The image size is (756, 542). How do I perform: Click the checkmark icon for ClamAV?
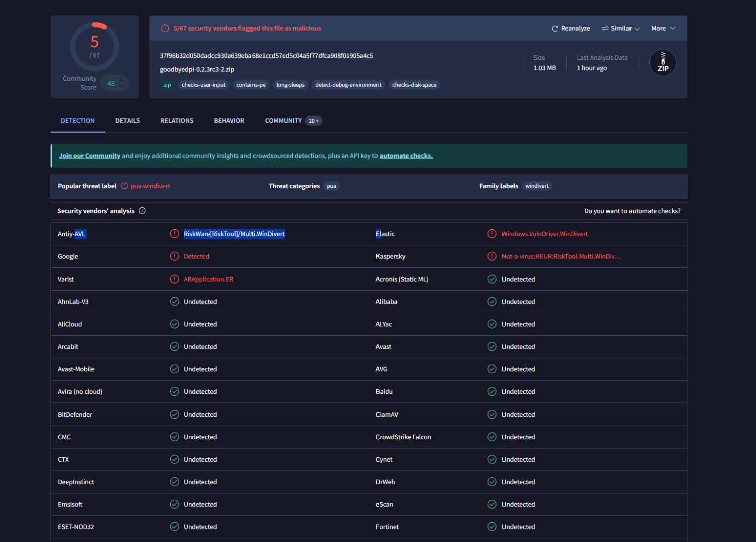492,415
